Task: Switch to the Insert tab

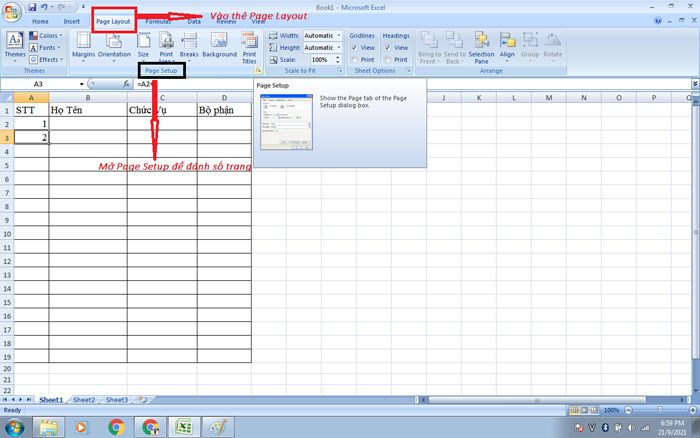Action: click(x=71, y=21)
